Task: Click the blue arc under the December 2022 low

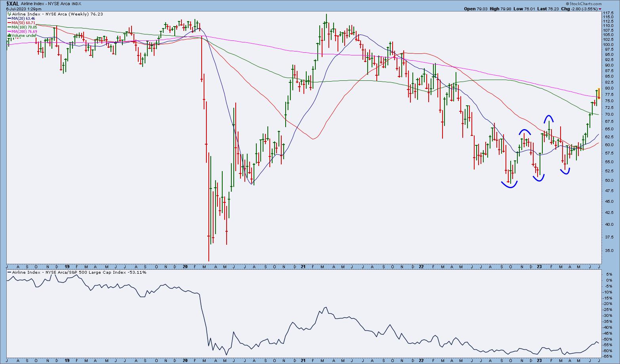Action: [x=538, y=178]
